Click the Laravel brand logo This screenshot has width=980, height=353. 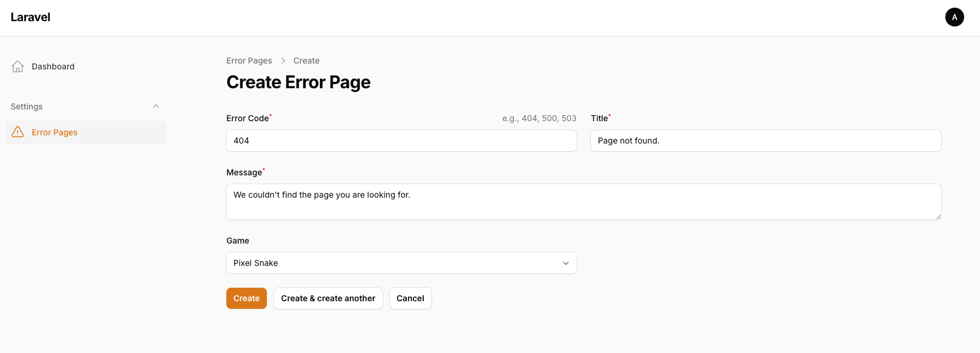[x=31, y=17]
